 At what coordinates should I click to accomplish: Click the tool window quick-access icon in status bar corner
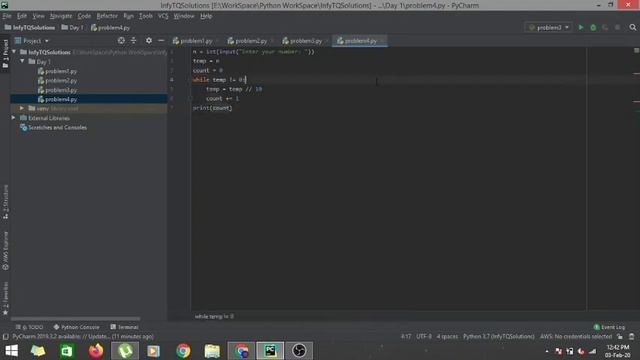pos(5,337)
